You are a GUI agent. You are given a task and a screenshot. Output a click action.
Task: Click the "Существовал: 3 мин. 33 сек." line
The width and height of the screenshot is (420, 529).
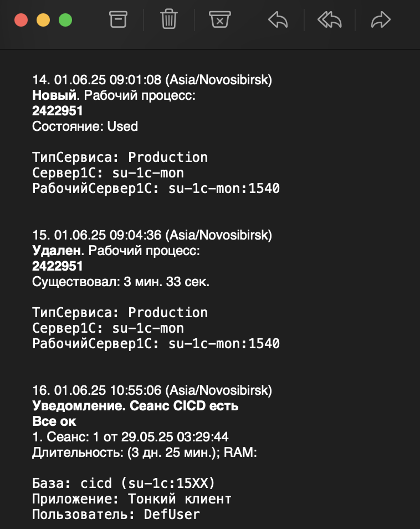coord(121,282)
